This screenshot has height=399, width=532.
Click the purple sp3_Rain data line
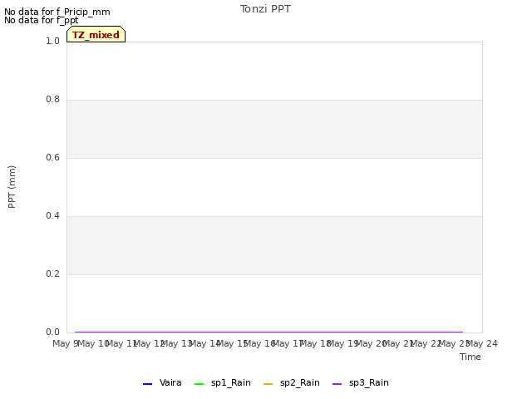[x=268, y=332]
